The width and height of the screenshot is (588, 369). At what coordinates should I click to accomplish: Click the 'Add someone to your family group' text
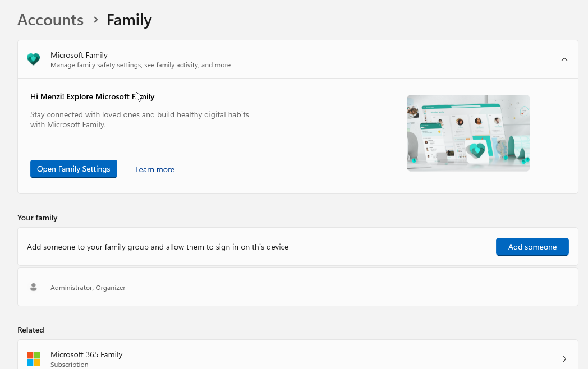point(158,247)
